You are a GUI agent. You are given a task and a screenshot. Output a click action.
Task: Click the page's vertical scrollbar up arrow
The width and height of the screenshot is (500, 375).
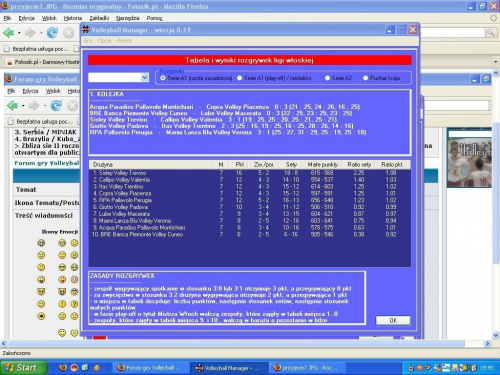point(496,73)
